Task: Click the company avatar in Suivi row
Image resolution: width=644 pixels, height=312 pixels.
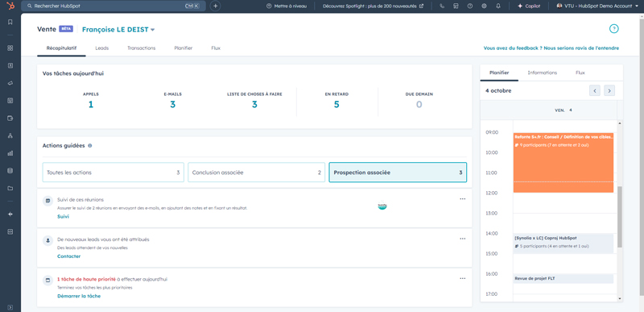Action: pyautogui.click(x=382, y=206)
